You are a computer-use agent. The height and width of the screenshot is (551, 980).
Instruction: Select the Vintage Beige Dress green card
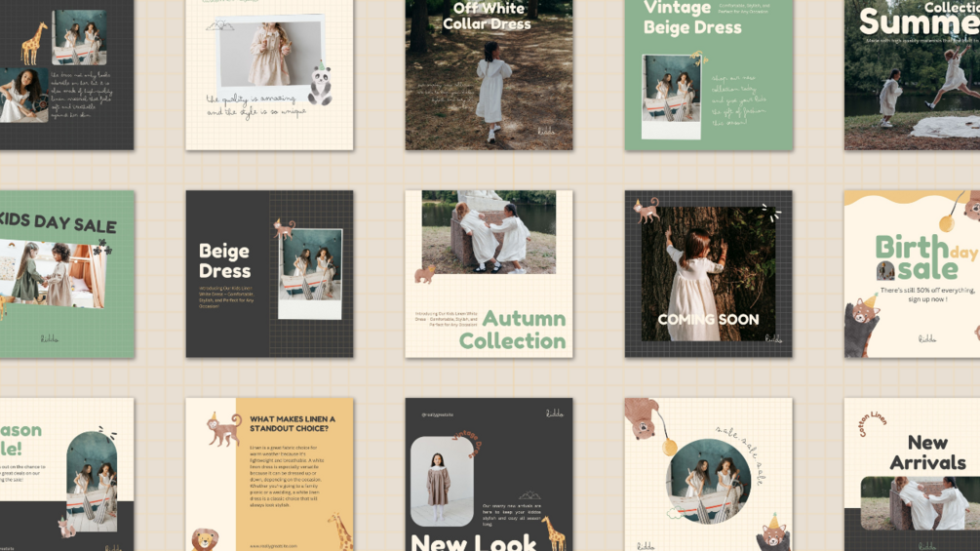[709, 75]
